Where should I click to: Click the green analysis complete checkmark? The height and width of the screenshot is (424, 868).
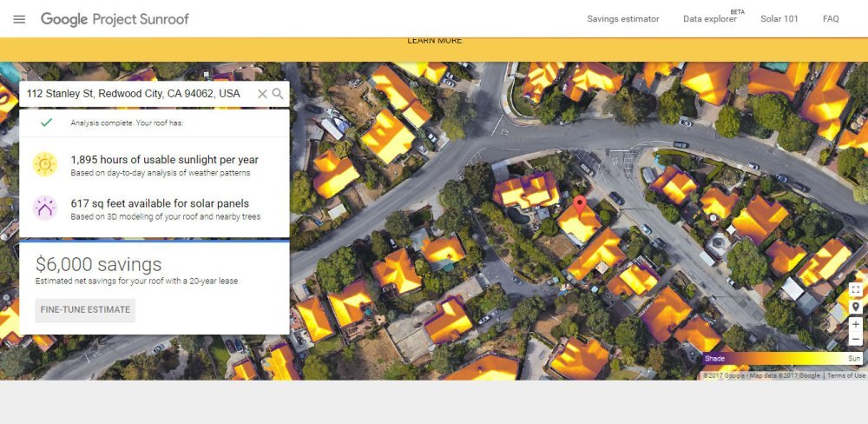click(x=47, y=123)
